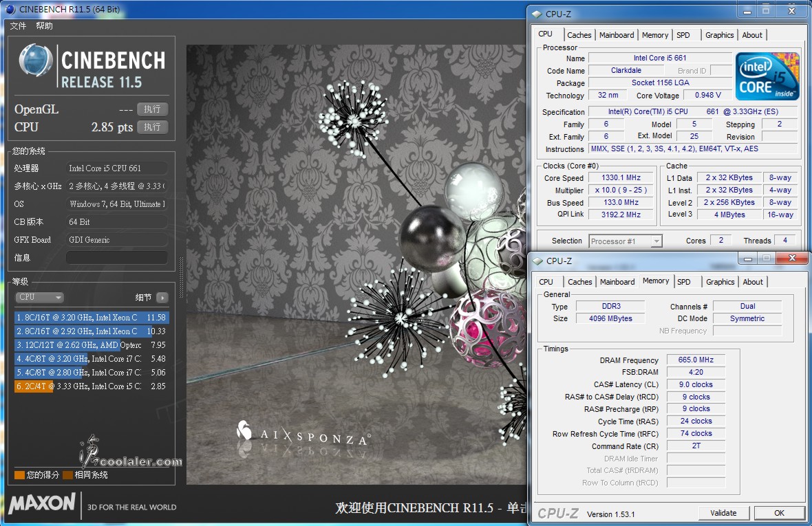Screen dimensions: 812x526
Task: Click the 信息 info input field
Action: pos(117,258)
